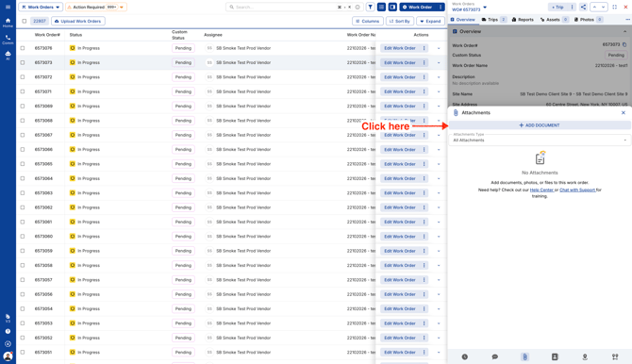632x364 pixels.
Task: Check the box for work order 6573073
Action: coord(23,62)
